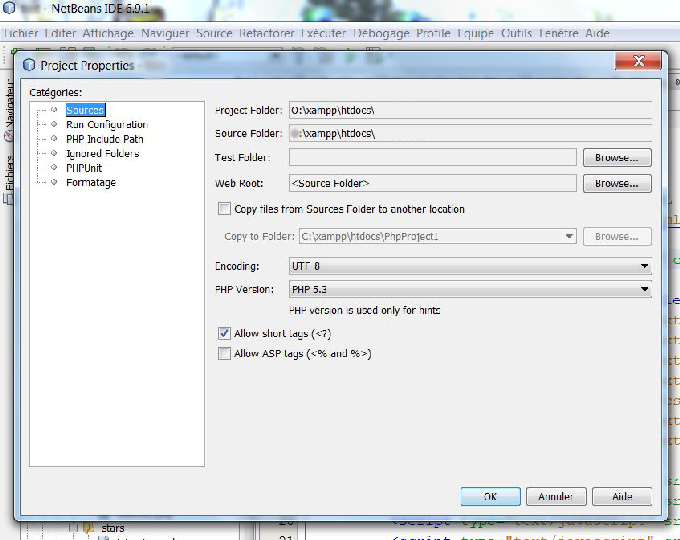Click the Ignored Folders bullet icon
The height and width of the screenshot is (540, 680).
[x=54, y=153]
